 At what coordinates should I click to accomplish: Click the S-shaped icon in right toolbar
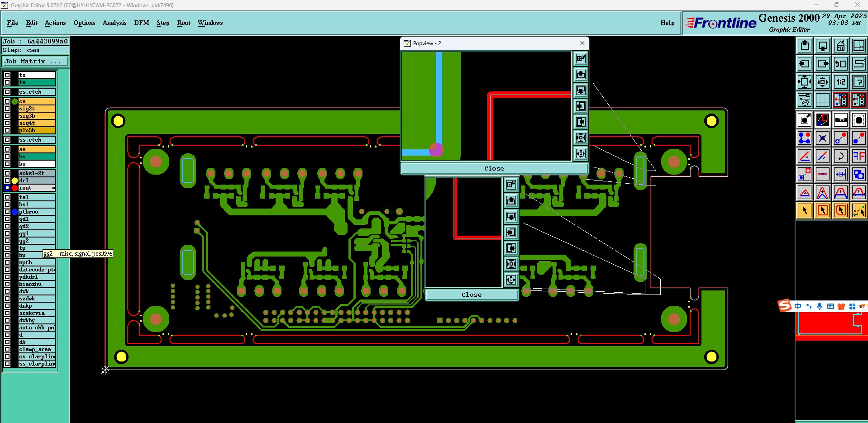pyautogui.click(x=859, y=64)
